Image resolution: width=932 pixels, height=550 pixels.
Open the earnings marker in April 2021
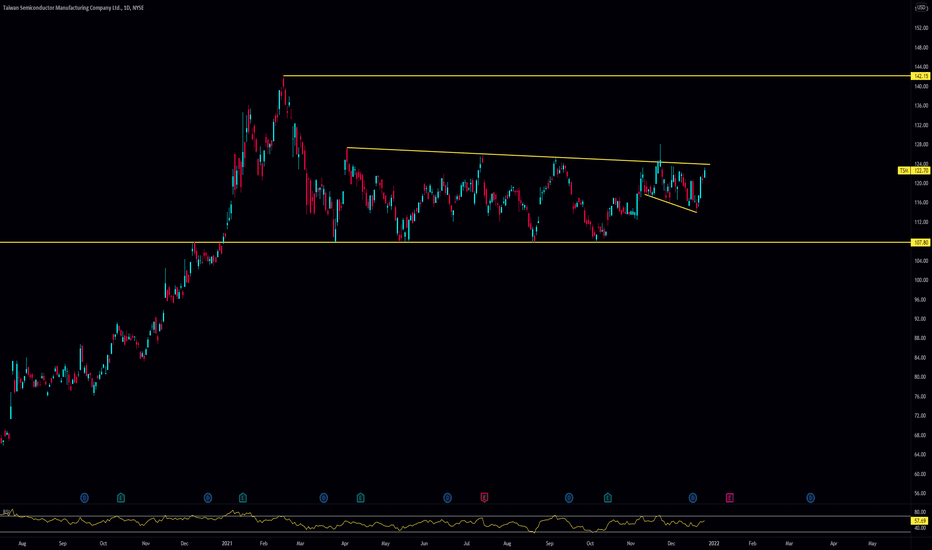click(x=361, y=498)
